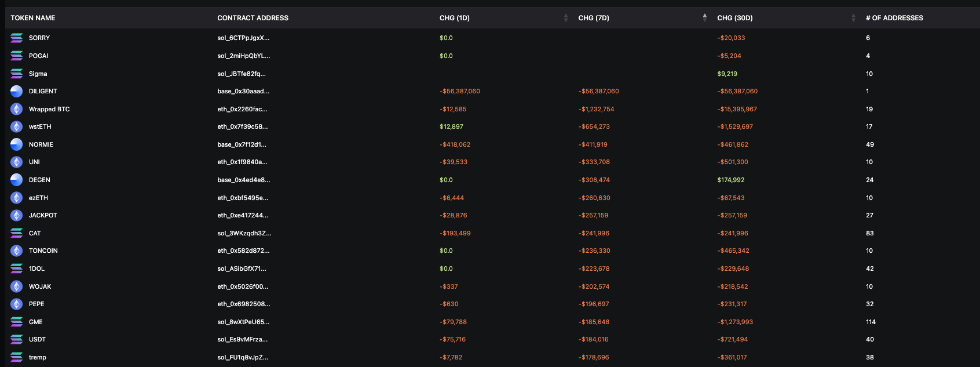
Task: Click Wrapped BTC 30D change -$15,395,967
Action: (737, 109)
